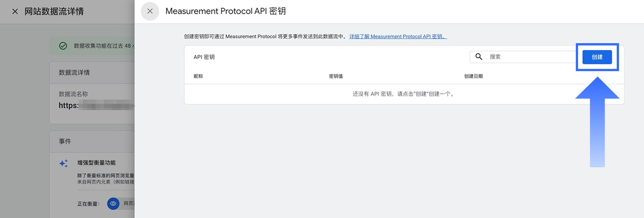The height and width of the screenshot is (218, 644).
Task: Select the 事件 section heading
Action: click(x=65, y=141)
